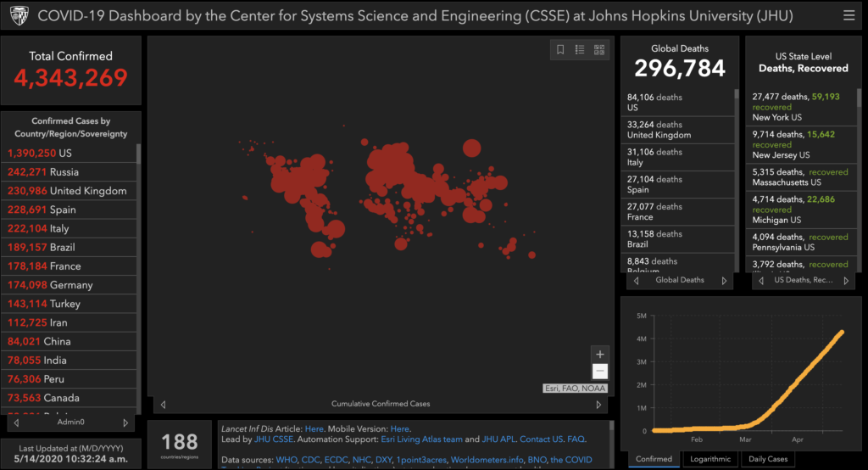
Task: Zoom out on the map with minus button
Action: 599,371
